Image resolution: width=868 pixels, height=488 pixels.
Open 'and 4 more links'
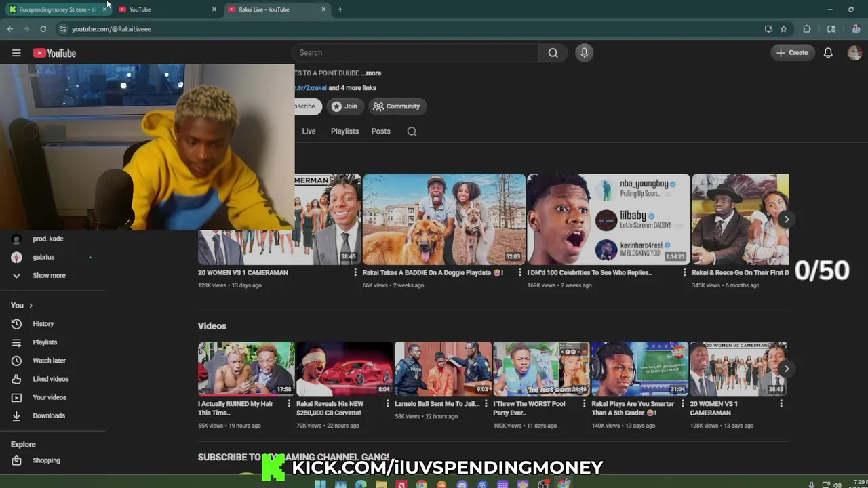pyautogui.click(x=352, y=88)
